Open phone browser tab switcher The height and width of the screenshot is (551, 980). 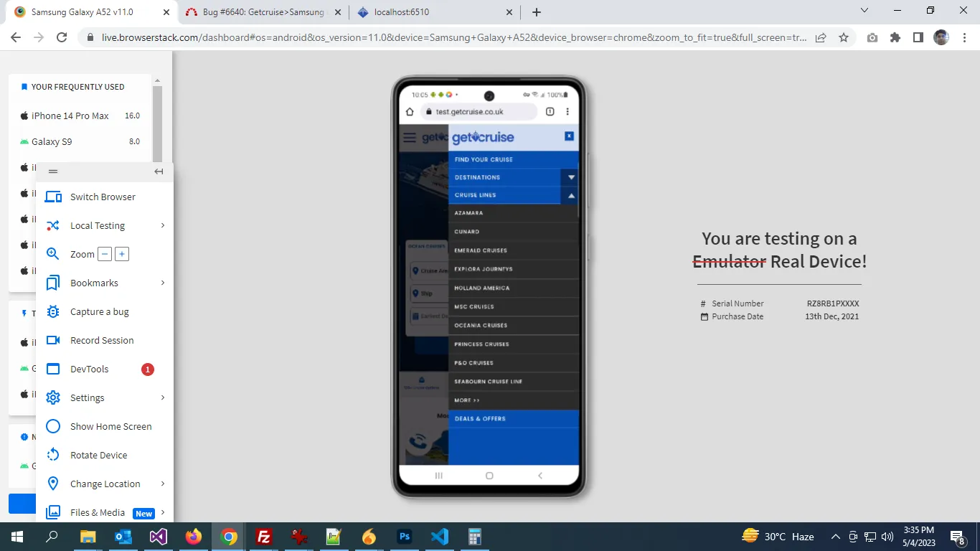[x=550, y=112]
